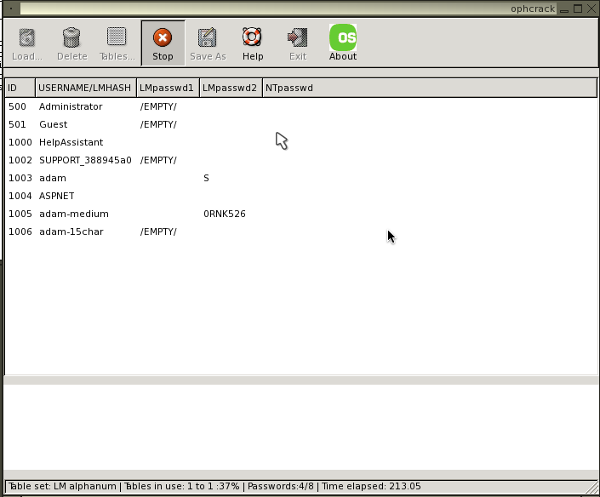This screenshot has height=497, width=600.
Task: Click the LMpasswd2 column header
Action: pos(230,88)
